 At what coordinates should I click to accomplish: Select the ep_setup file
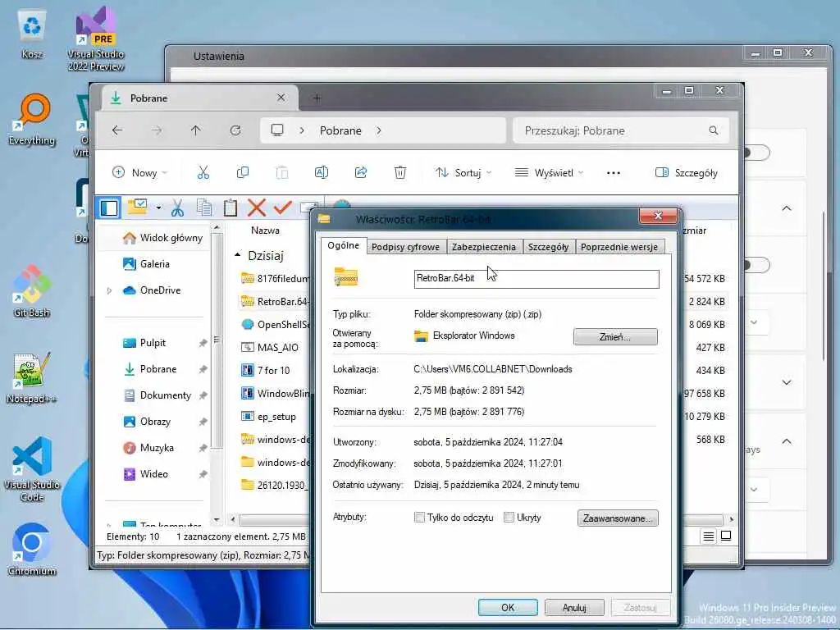point(268,416)
